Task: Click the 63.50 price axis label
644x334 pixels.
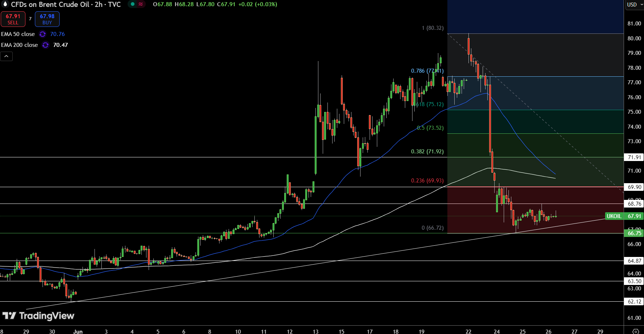Action: tap(634, 281)
